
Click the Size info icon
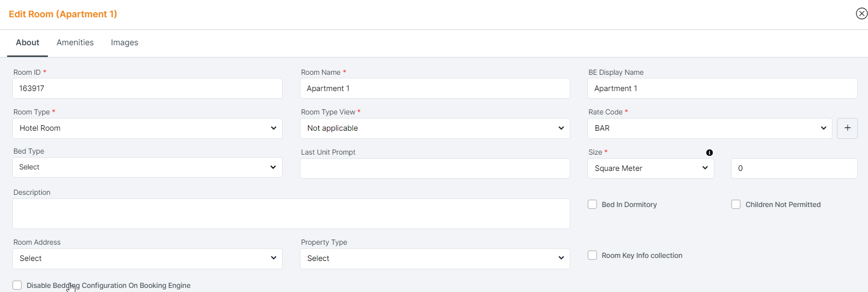(709, 153)
